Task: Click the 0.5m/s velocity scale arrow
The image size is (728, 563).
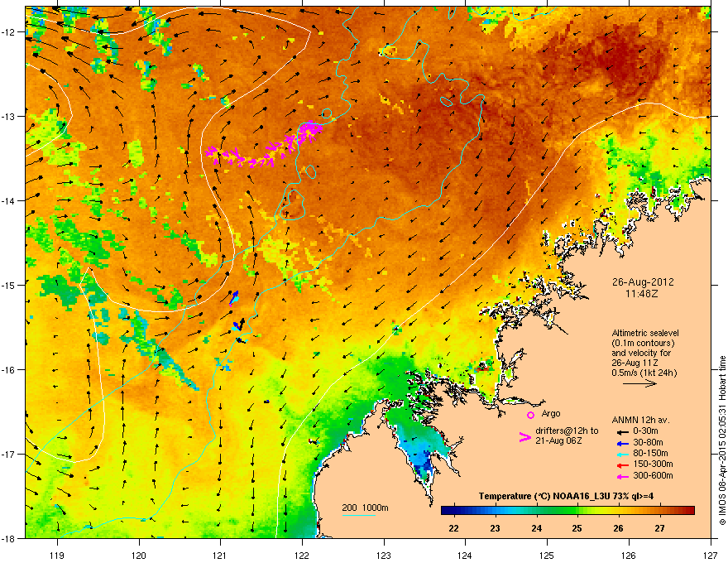Action: 639,383
